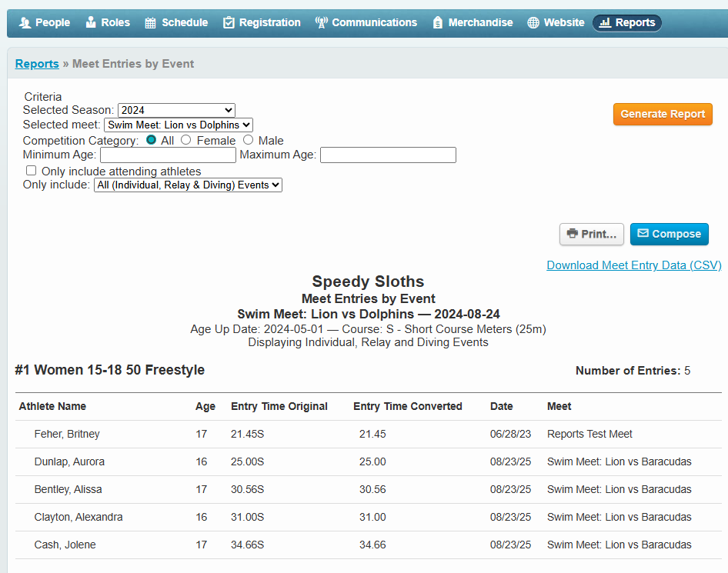The width and height of the screenshot is (728, 573).
Task: Click the blue Compose button
Action: [x=669, y=235]
